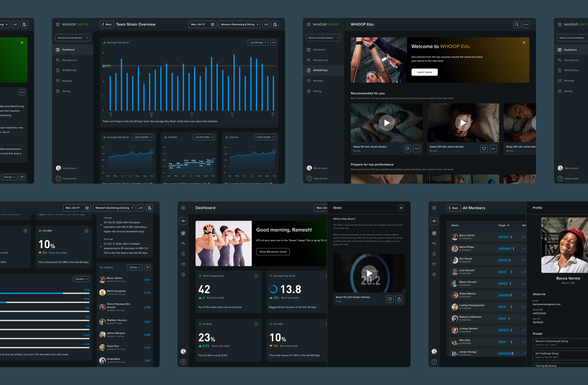The image size is (588, 385).
Task: Open the search icon on WHOOP Edu page
Action: point(517,24)
